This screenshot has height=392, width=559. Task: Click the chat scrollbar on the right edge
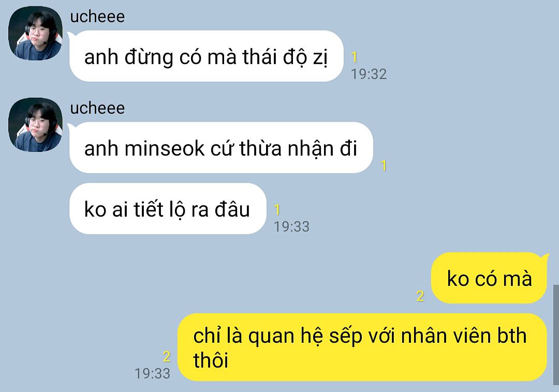pyautogui.click(x=556, y=335)
